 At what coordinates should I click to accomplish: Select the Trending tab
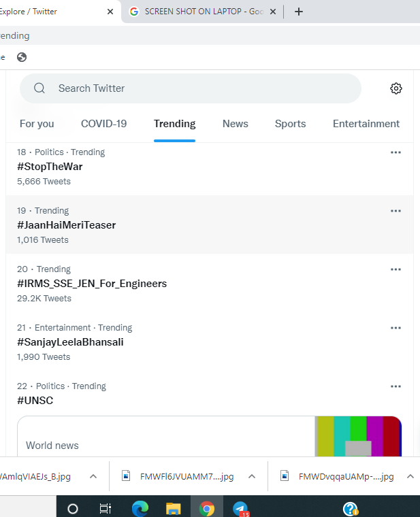[x=174, y=124]
